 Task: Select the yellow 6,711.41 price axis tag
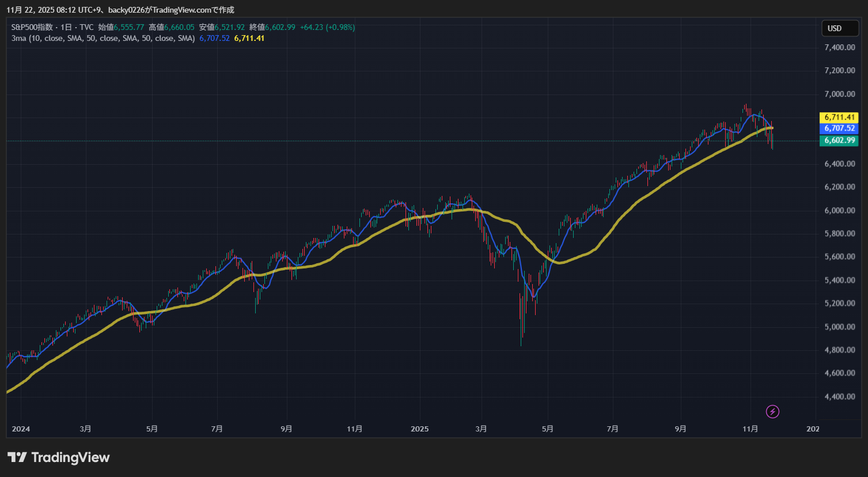pyautogui.click(x=839, y=118)
